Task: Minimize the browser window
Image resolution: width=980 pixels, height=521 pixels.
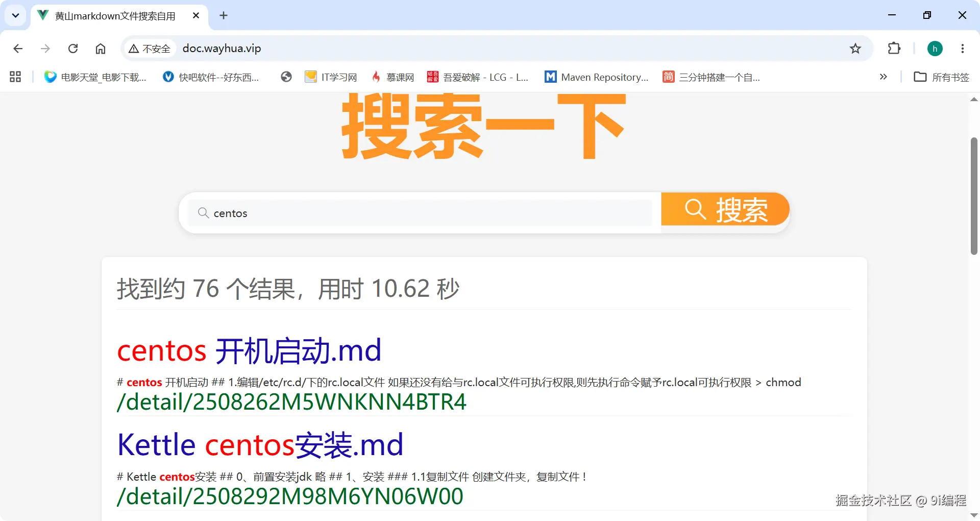Action: pyautogui.click(x=892, y=15)
